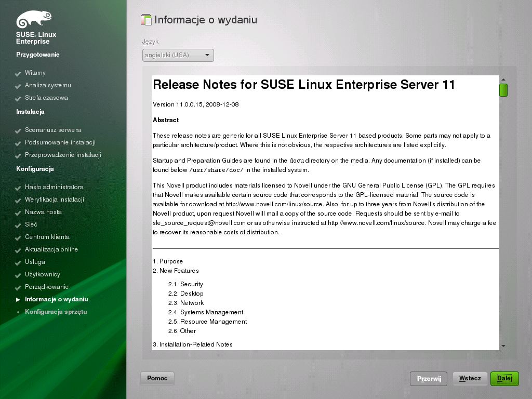Screen dimensions: 532x399
Task: Select Hasło administratora step
Action: pyautogui.click(x=54, y=187)
